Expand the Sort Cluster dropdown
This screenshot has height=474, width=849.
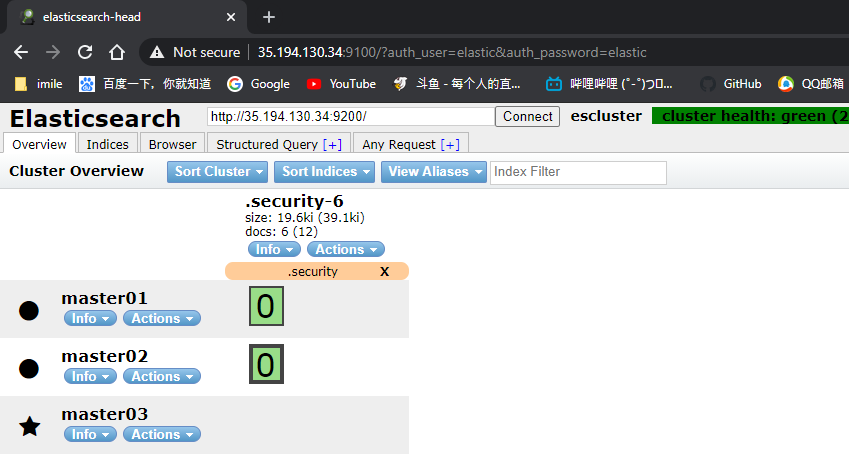(217, 172)
